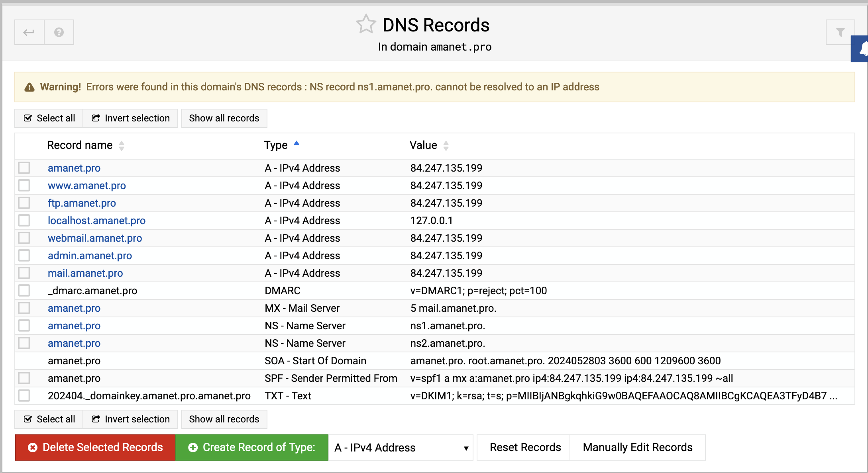The height and width of the screenshot is (473, 868).
Task: Click the _dmarc.amanet.pro record name
Action: click(x=92, y=291)
